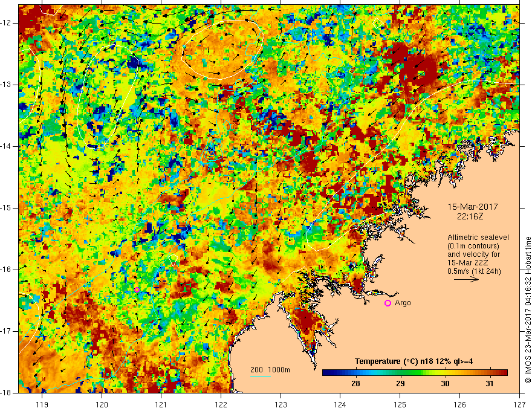Click the longitude label '126'
The width and height of the screenshot is (532, 411).
click(459, 404)
